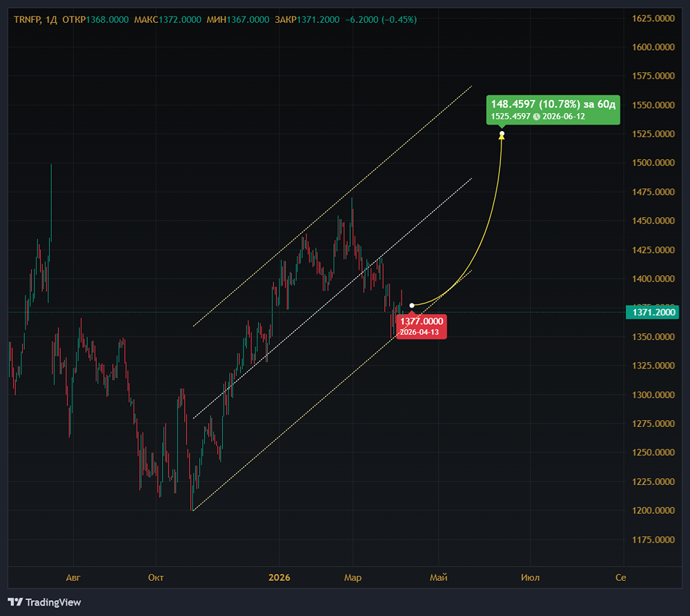Click the 1450.0000 price axis label

(x=653, y=221)
